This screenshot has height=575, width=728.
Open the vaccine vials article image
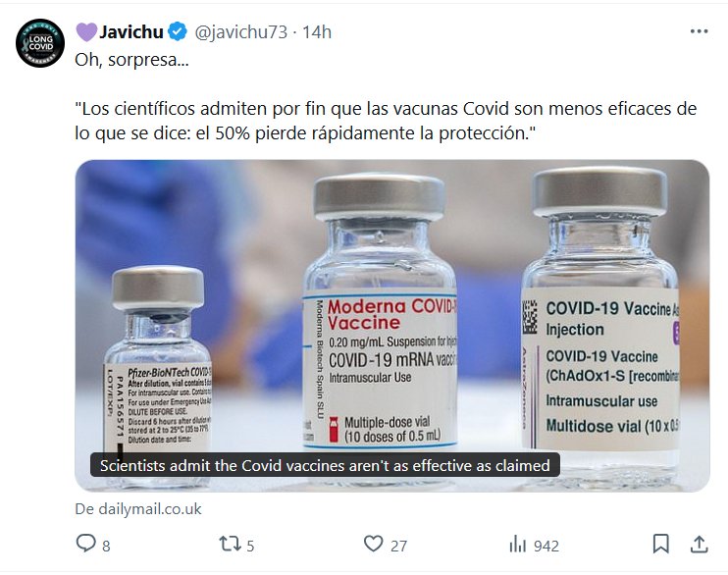pos(391,326)
